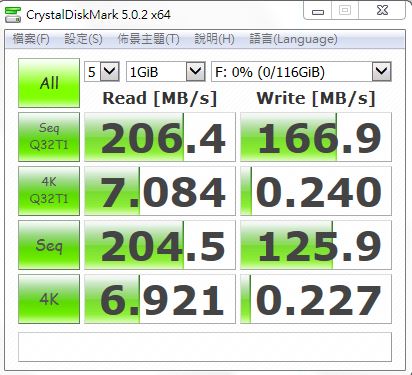Viewport: 412px width, 375px height.
Task: Open the 說明(H) help menu
Action: pyautogui.click(x=214, y=39)
